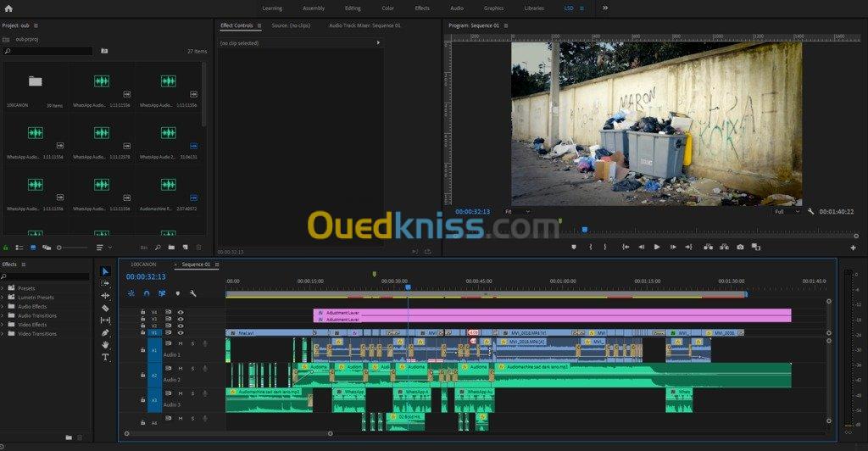
Task: Toggle track lock on Audio 3
Action: point(142,400)
